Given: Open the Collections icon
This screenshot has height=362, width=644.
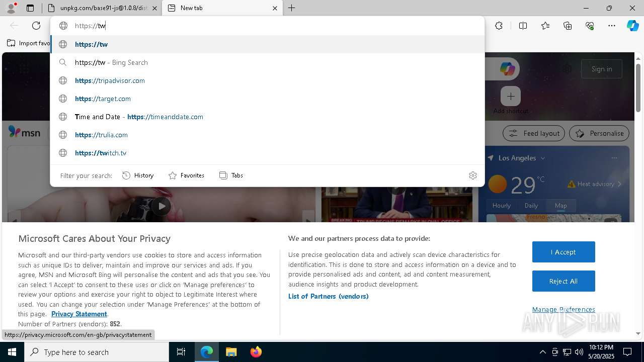Looking at the screenshot, I should click(x=568, y=26).
